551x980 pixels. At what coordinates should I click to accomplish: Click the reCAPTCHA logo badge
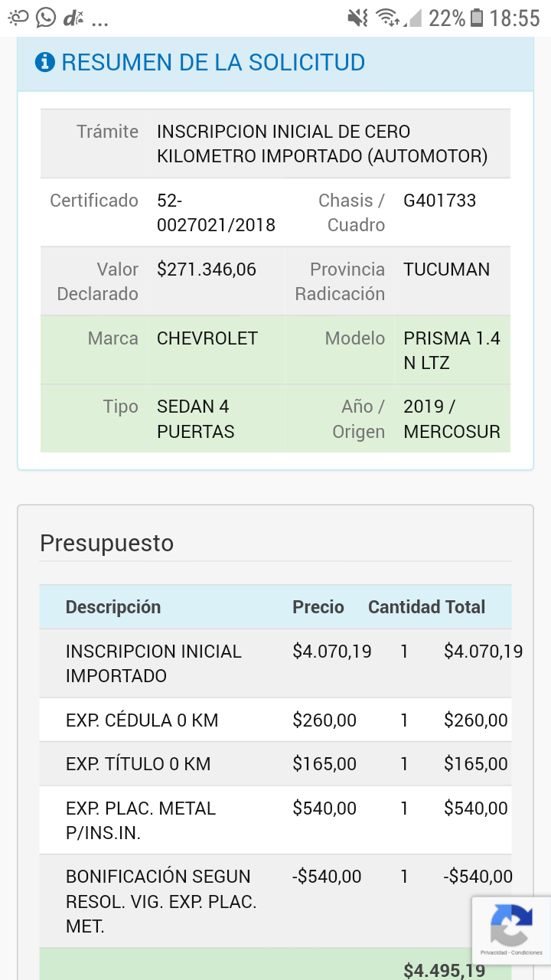[x=510, y=925]
